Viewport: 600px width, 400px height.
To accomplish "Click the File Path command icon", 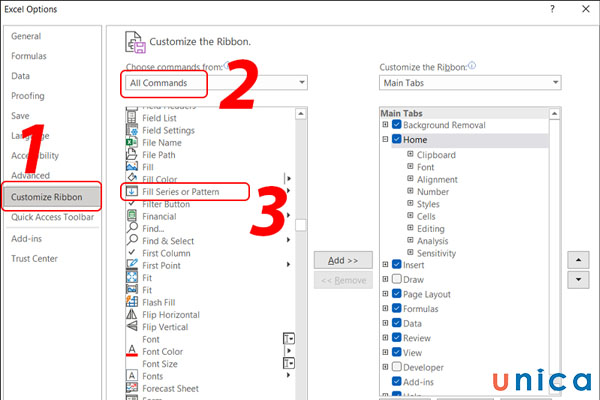I will pos(132,155).
